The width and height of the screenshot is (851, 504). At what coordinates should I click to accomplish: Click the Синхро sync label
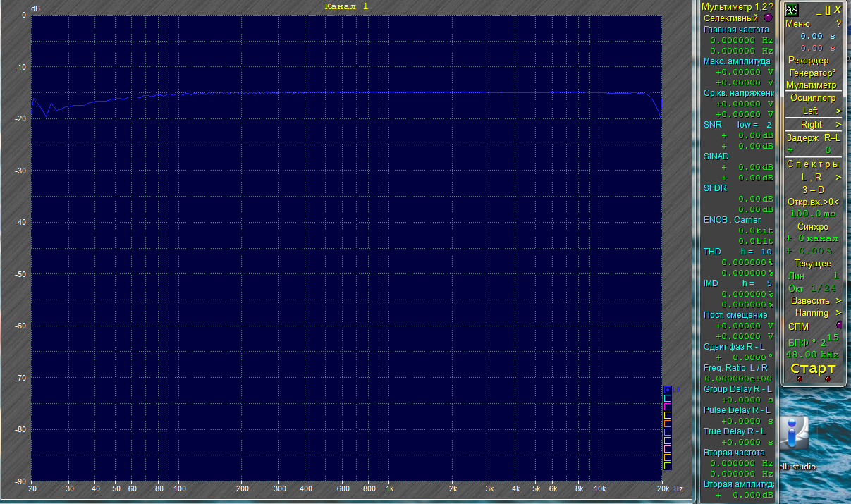pyautogui.click(x=812, y=227)
